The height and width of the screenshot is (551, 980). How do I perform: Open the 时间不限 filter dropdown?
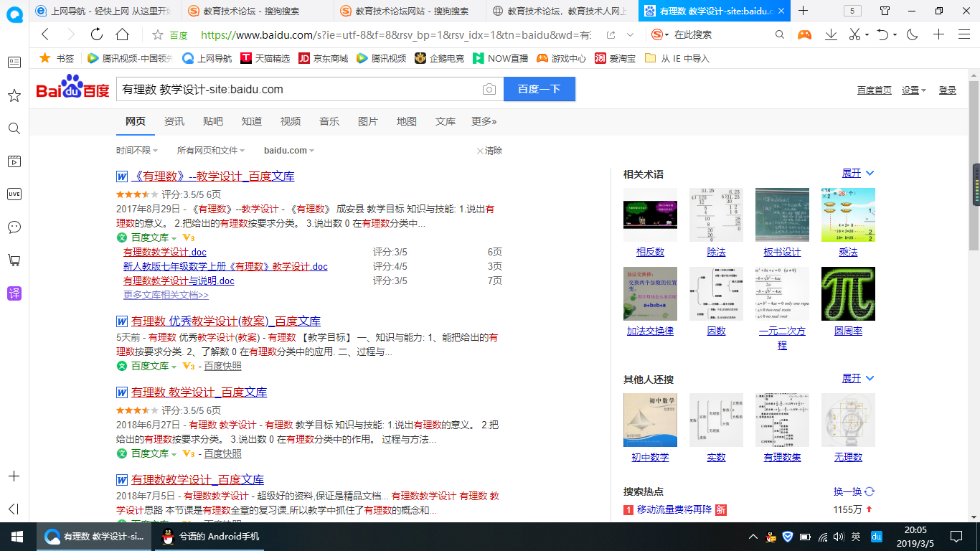pyautogui.click(x=137, y=151)
